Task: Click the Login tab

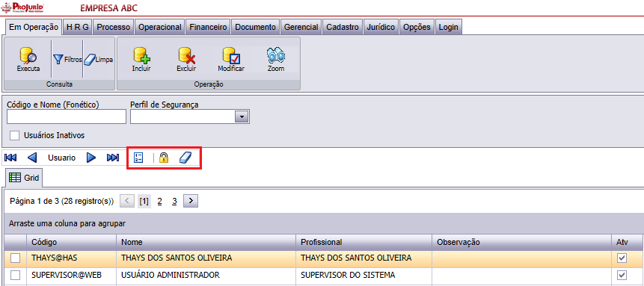Action: (449, 27)
